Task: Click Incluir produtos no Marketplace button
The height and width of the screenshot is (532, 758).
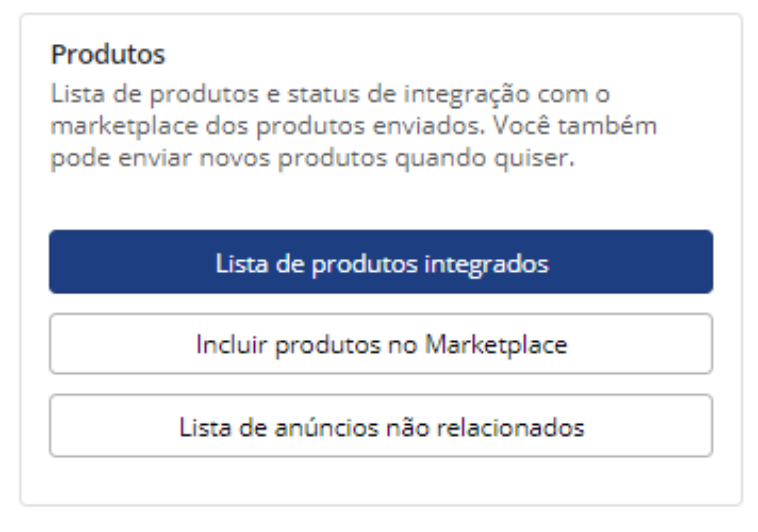Action: pos(381,344)
